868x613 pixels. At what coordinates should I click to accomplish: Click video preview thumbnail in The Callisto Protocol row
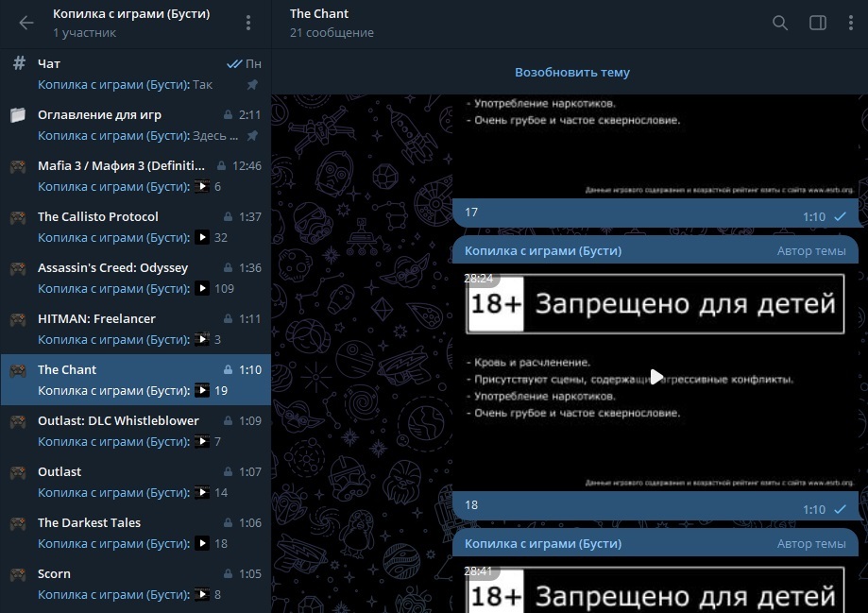click(202, 238)
